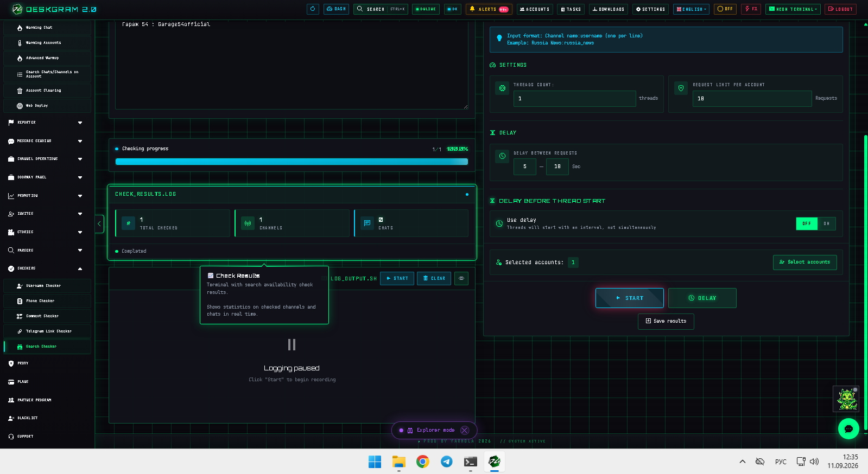Image resolution: width=868 pixels, height=474 pixels.
Task: Open the Downloads page
Action: click(x=609, y=9)
